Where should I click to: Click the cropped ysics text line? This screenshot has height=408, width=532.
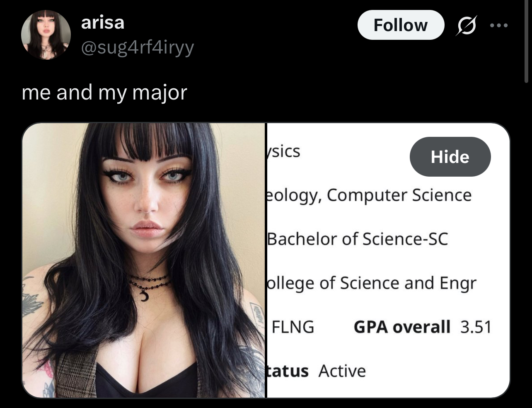(283, 151)
